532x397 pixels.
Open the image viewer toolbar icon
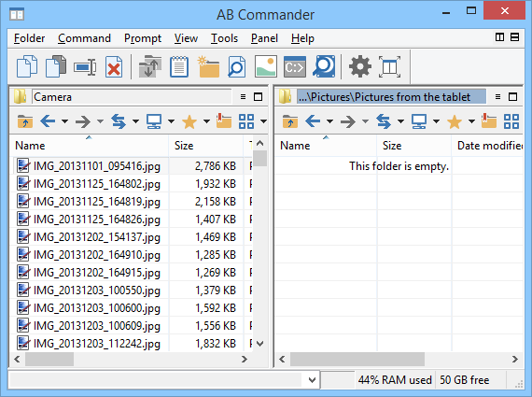[x=266, y=66]
